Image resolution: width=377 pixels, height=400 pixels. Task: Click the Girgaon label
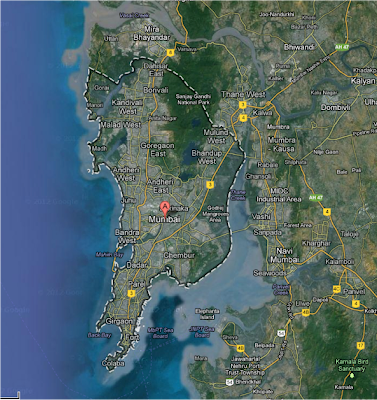[x=119, y=321]
